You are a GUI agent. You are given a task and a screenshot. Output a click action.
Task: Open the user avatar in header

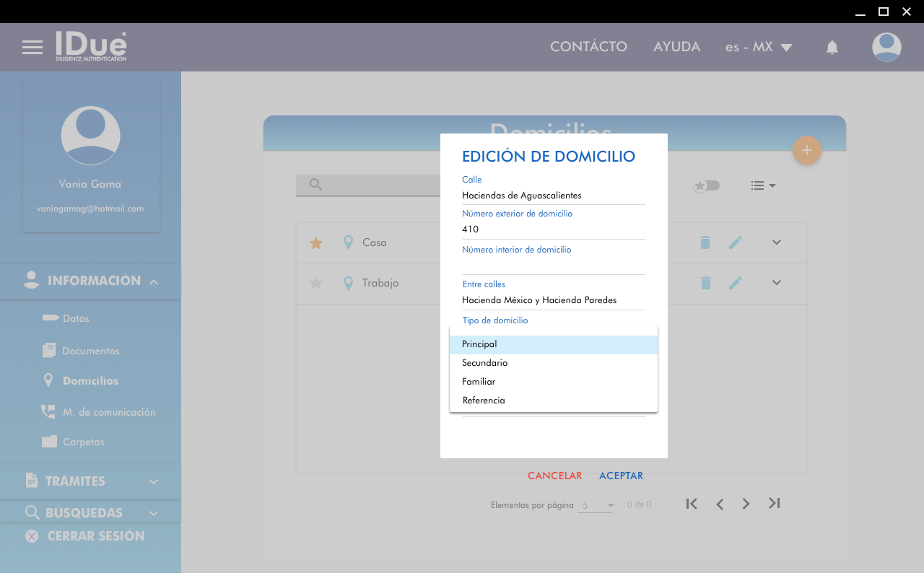[x=886, y=48]
